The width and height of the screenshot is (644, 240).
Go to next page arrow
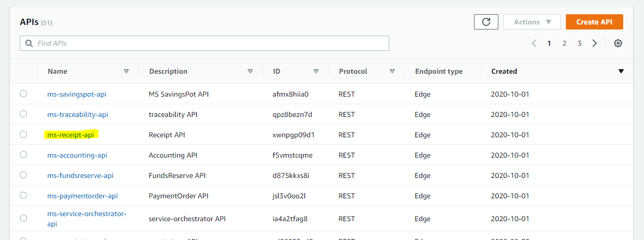tap(594, 43)
